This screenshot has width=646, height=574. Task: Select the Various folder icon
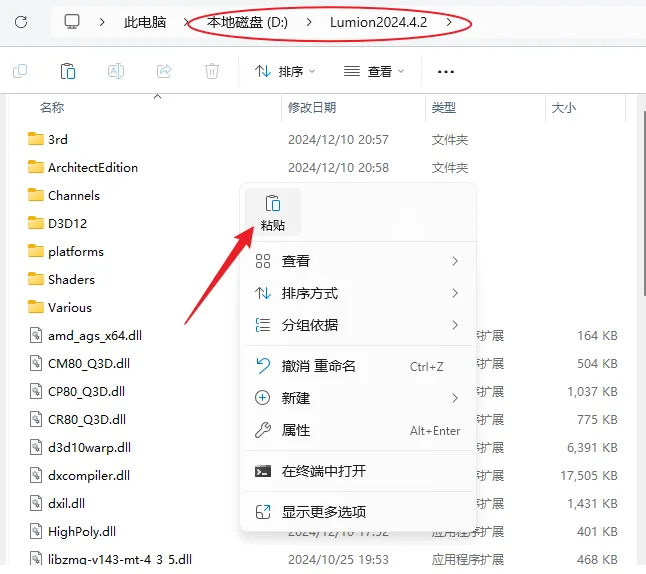pyautogui.click(x=36, y=307)
